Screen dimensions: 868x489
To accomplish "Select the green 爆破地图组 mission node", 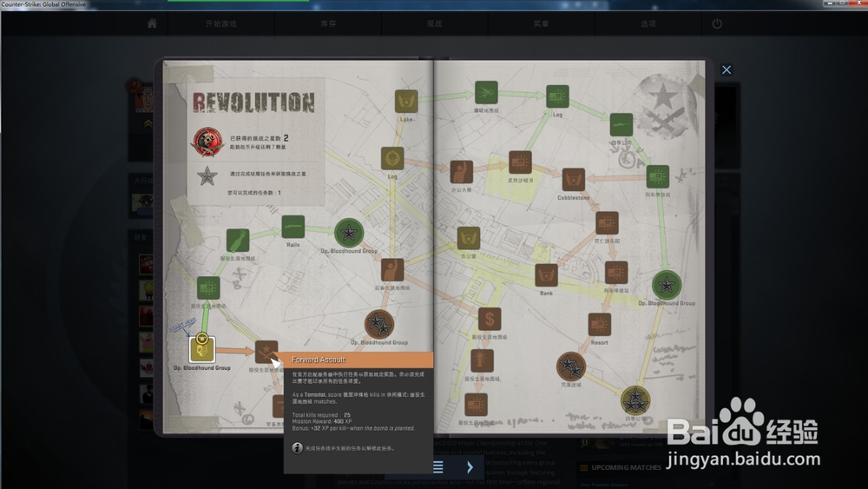I will [x=486, y=92].
